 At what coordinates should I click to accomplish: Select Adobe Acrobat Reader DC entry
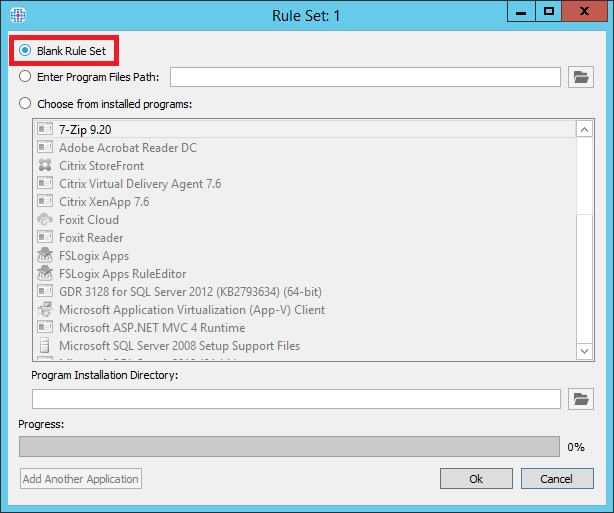(305, 148)
